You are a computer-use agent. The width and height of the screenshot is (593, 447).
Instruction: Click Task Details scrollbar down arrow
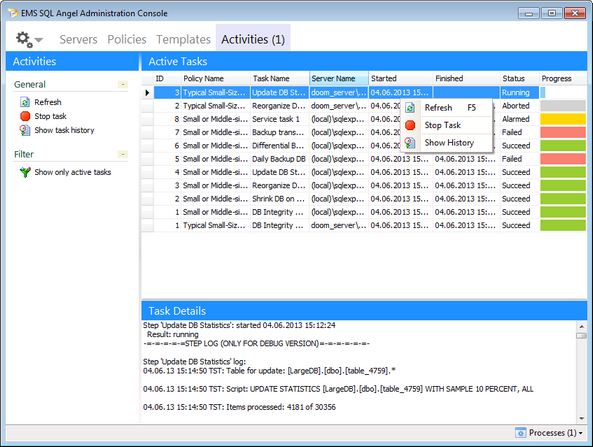(581, 418)
